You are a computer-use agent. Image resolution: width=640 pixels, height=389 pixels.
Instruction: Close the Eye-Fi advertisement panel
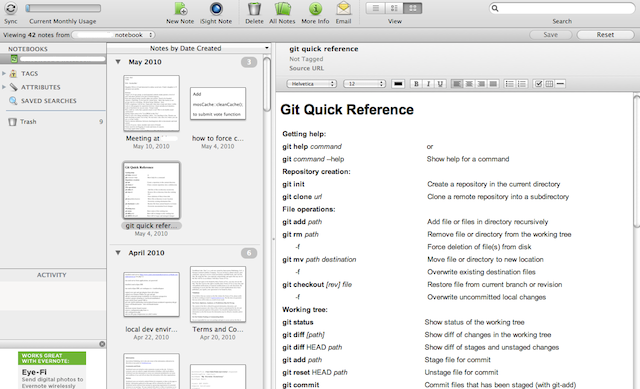click(x=102, y=344)
